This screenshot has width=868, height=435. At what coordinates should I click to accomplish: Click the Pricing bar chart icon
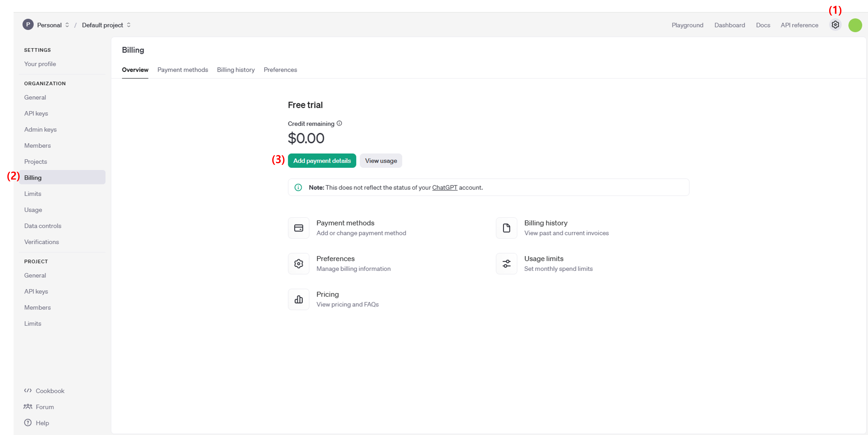pos(298,299)
